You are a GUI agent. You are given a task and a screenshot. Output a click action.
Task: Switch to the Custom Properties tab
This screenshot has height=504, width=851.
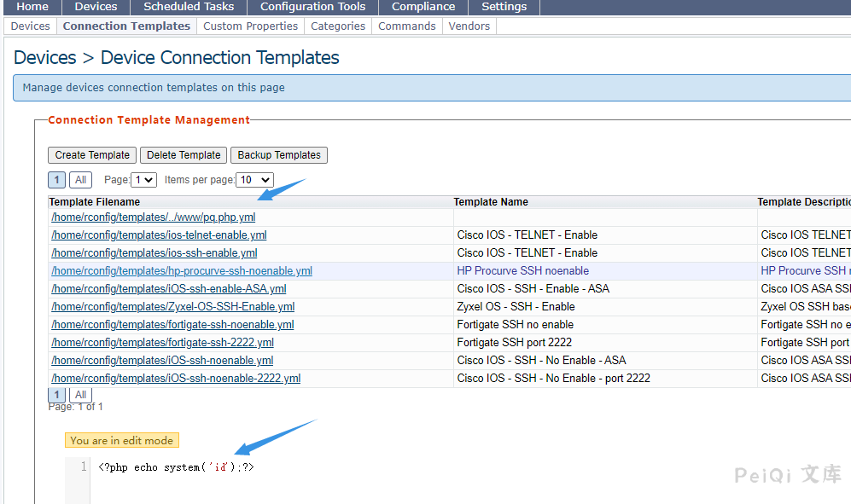coord(250,26)
